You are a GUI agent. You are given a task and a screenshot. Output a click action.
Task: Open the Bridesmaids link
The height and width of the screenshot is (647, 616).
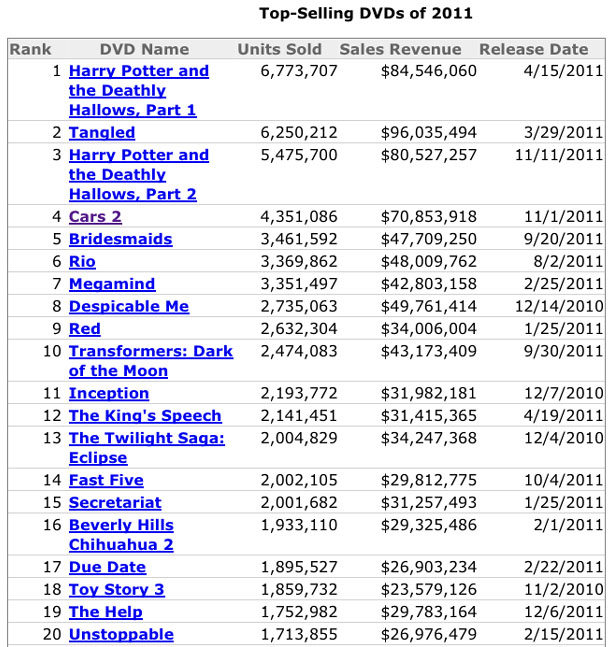[120, 239]
